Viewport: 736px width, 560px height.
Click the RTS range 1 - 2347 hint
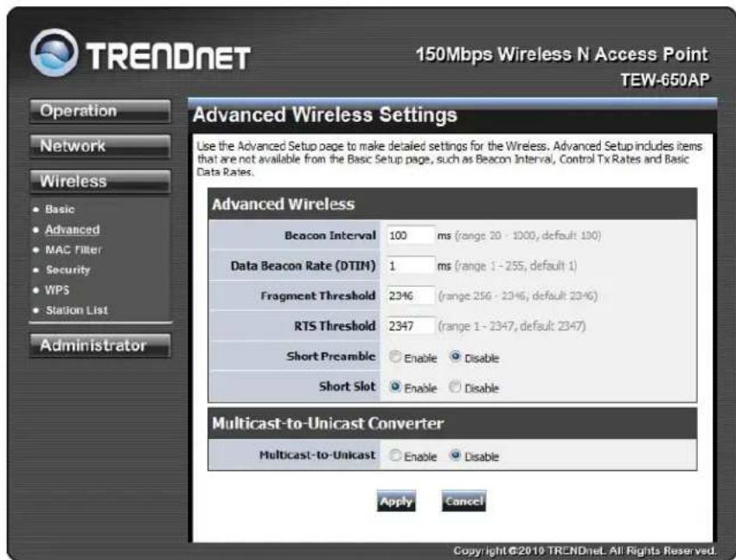click(512, 326)
